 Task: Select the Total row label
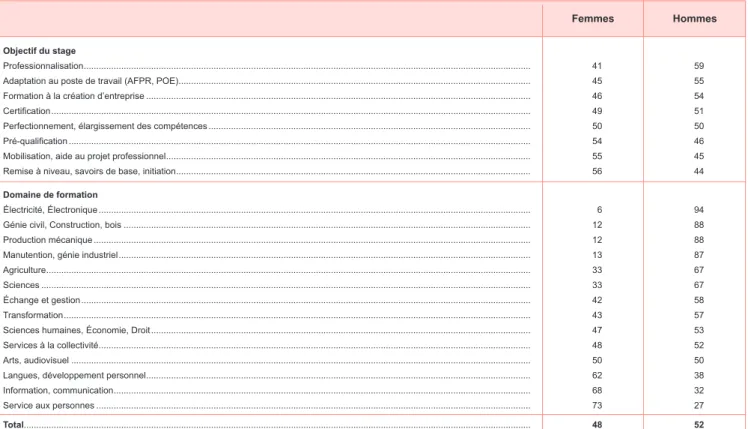point(13,424)
